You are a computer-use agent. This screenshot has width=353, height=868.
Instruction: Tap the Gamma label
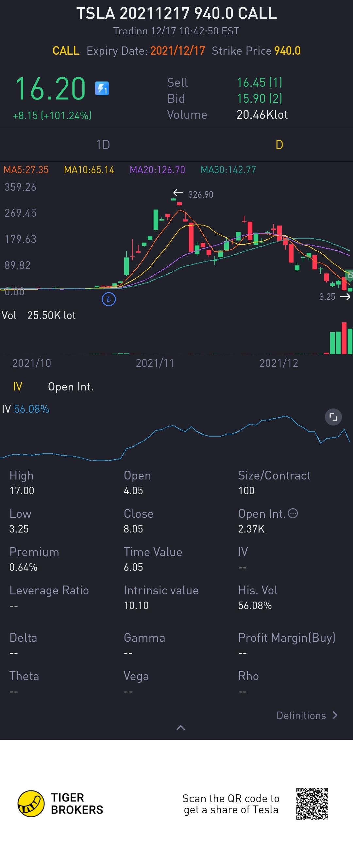[x=144, y=638]
